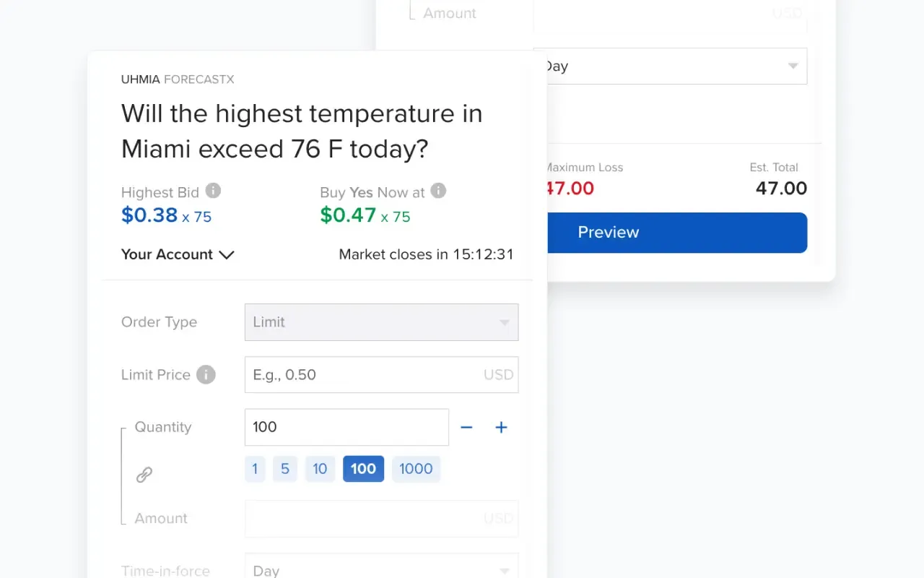Image resolution: width=924 pixels, height=578 pixels.
Task: Click the $0.47 Buy Yes price
Action: [348, 215]
